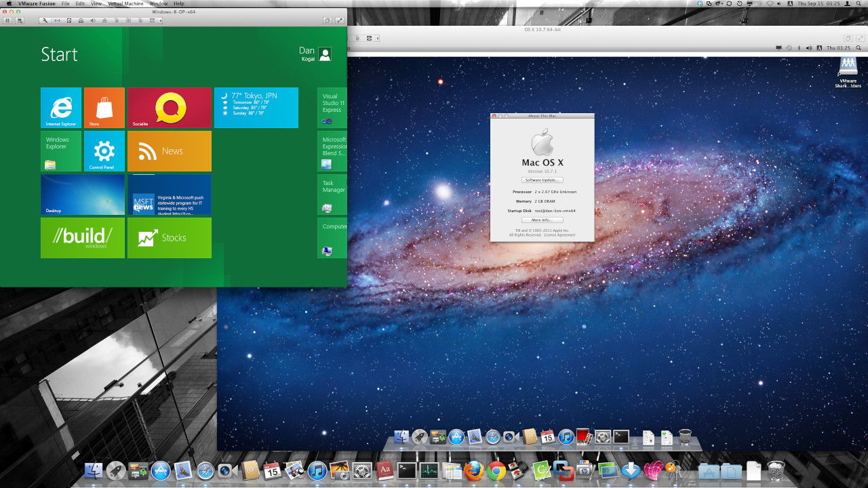The image size is (868, 488).
Task: Open the Internet Explorer tile
Action: [61, 107]
